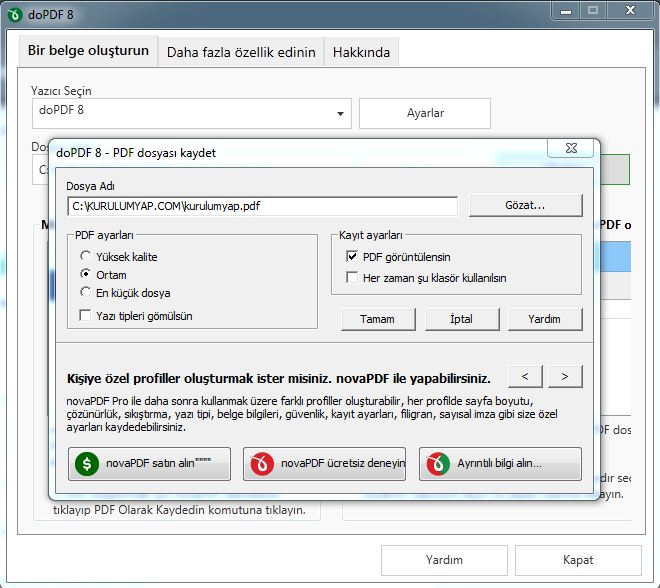Viewport: 660px width, 588px height.
Task: Click the Gözat... browse button
Action: coord(526,205)
